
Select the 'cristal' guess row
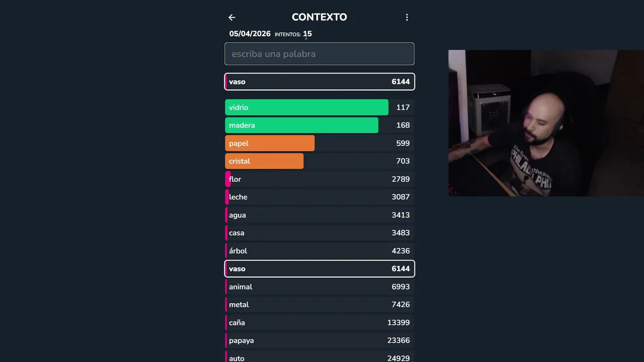(x=319, y=161)
